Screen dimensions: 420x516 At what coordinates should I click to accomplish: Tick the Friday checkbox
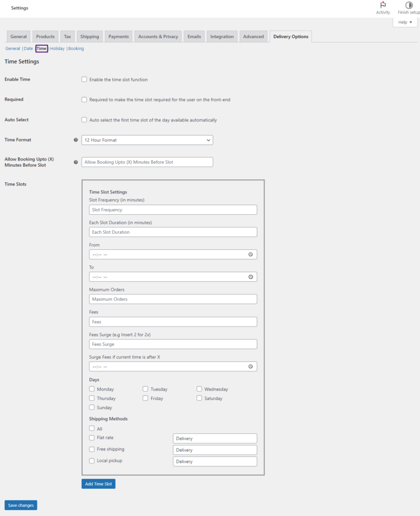click(x=146, y=398)
